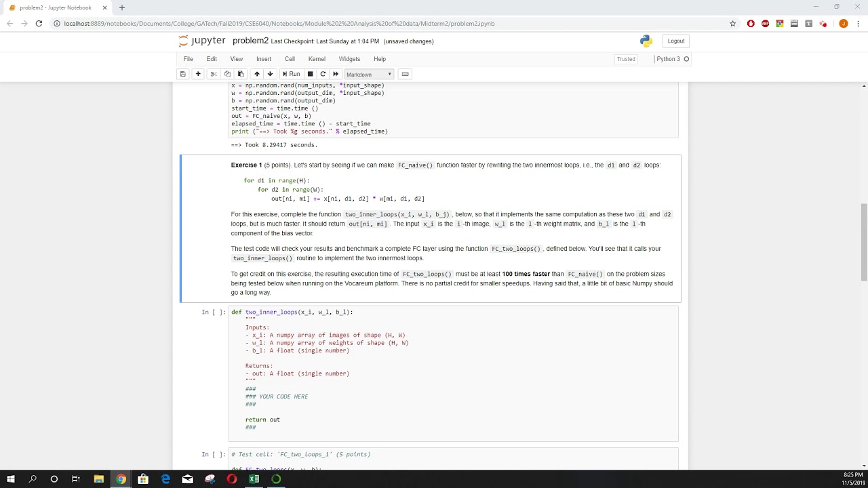868x488 pixels.
Task: Move selected cell up arrow
Action: click(x=256, y=74)
